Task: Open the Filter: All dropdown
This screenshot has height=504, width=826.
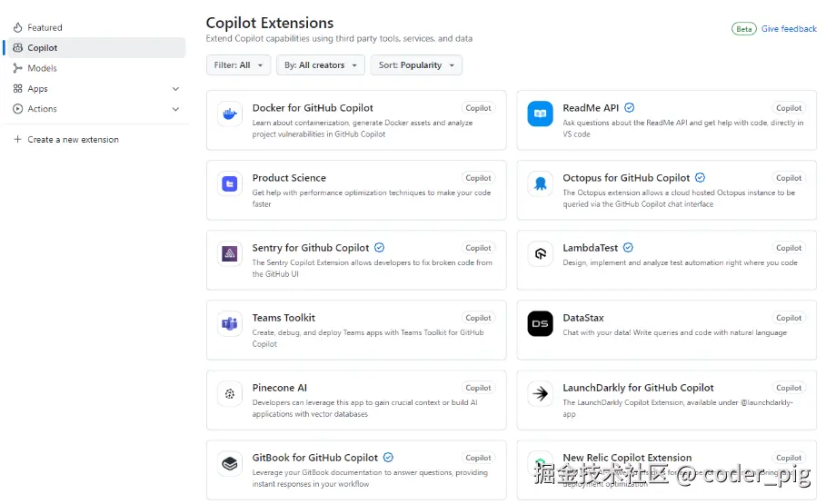Action: 238,64
